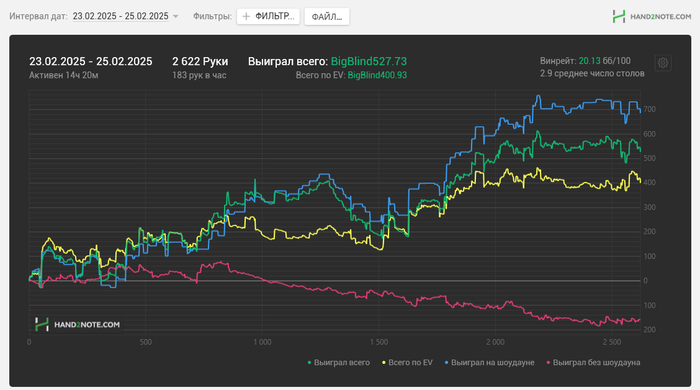This screenshot has height=390, width=700.
Task: Click the total winnings value BigBlind527.73
Action: coord(369,61)
